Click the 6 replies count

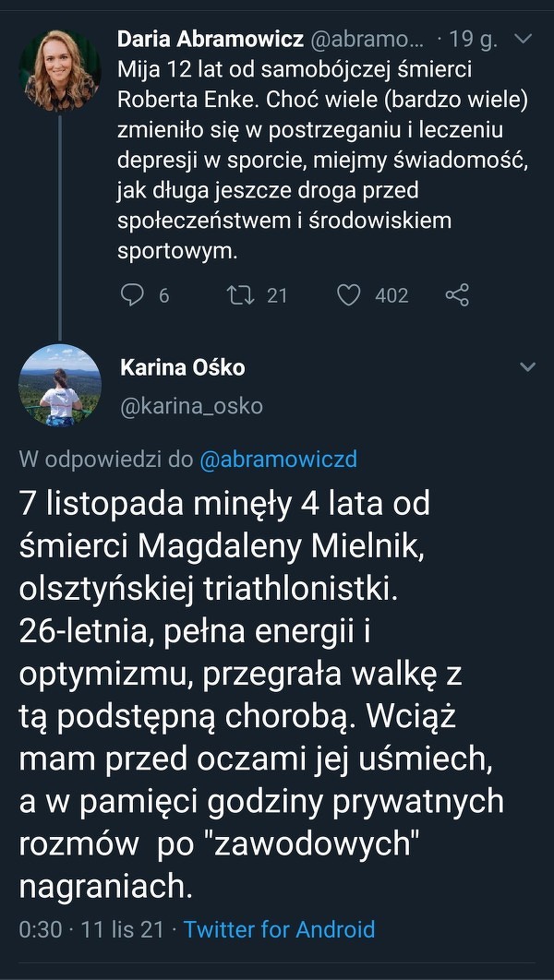click(x=164, y=295)
